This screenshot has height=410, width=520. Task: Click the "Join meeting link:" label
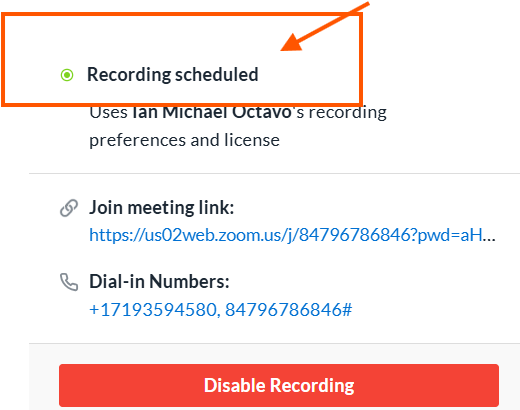pos(162,207)
